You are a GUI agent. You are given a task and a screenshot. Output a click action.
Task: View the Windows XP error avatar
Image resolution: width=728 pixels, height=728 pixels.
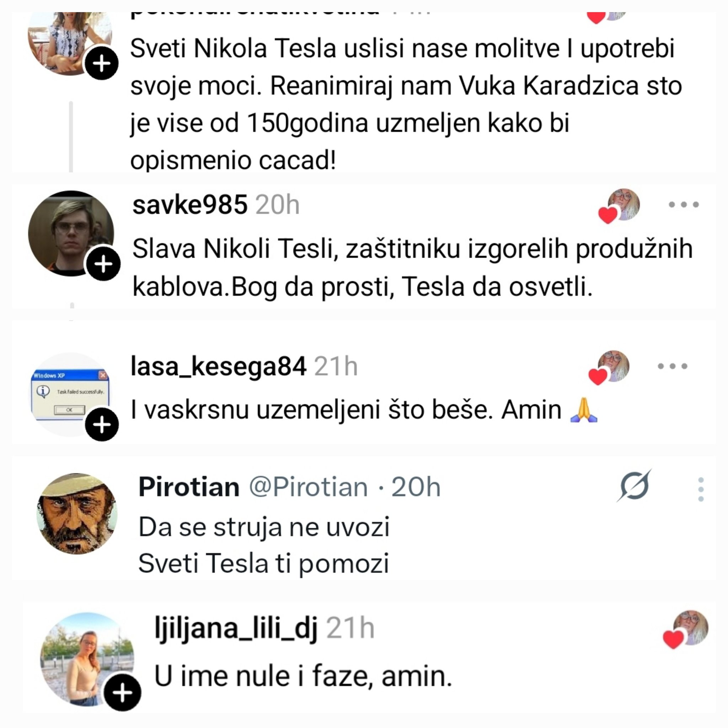click(x=69, y=393)
